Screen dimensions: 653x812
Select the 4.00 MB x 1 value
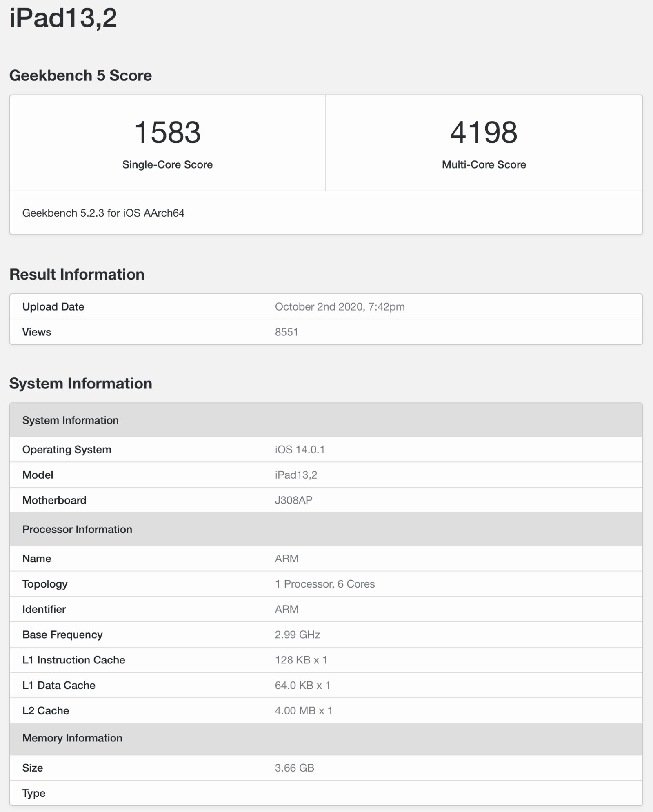click(304, 710)
